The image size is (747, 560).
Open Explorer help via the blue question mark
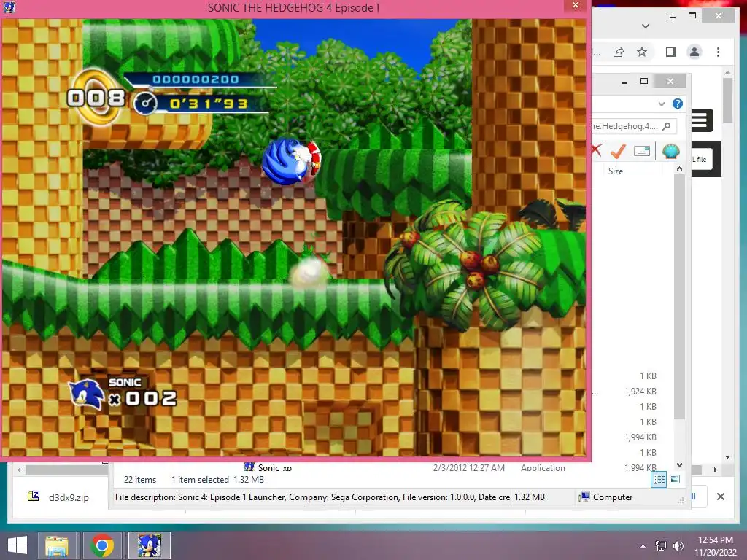tap(677, 104)
